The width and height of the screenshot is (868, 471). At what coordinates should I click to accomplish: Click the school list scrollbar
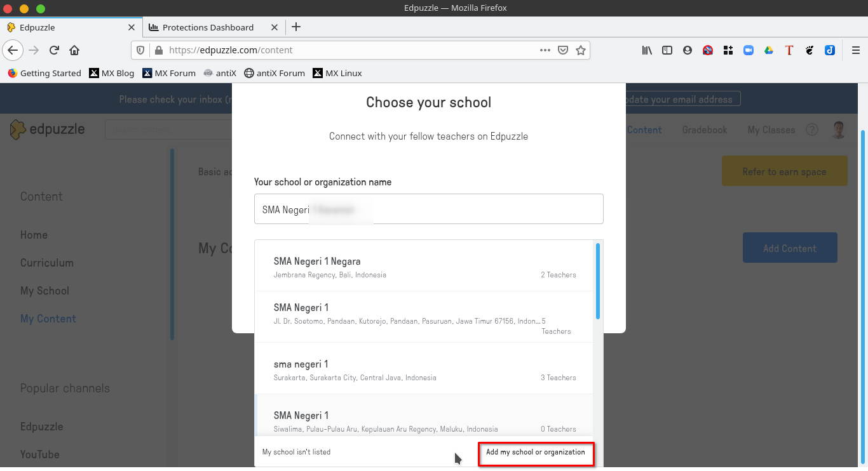tap(598, 281)
